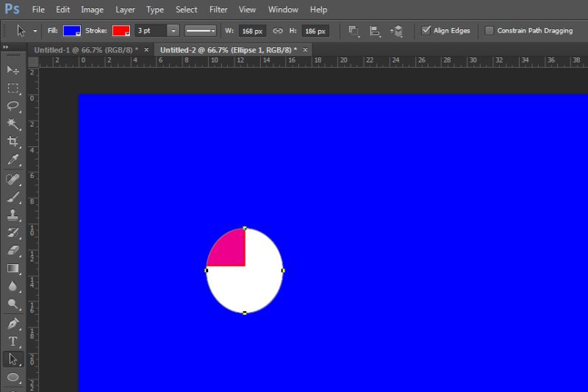Open Path alignment options
The height and width of the screenshot is (392, 588).
pyautogui.click(x=375, y=31)
